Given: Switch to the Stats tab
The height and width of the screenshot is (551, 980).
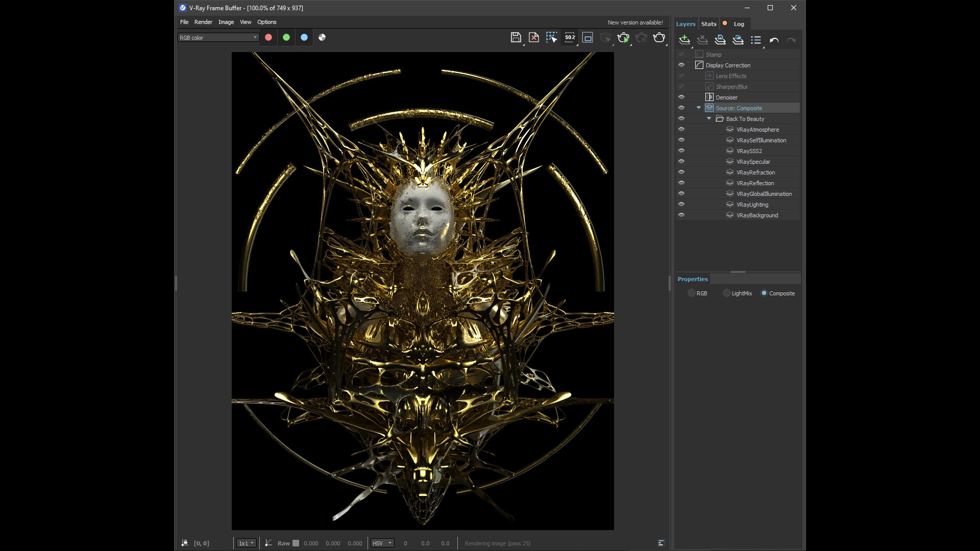Looking at the screenshot, I should point(708,24).
